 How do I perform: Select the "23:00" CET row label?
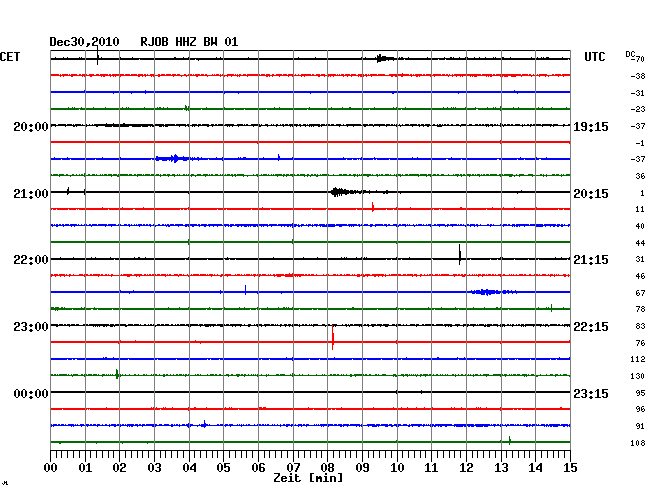pos(31,327)
